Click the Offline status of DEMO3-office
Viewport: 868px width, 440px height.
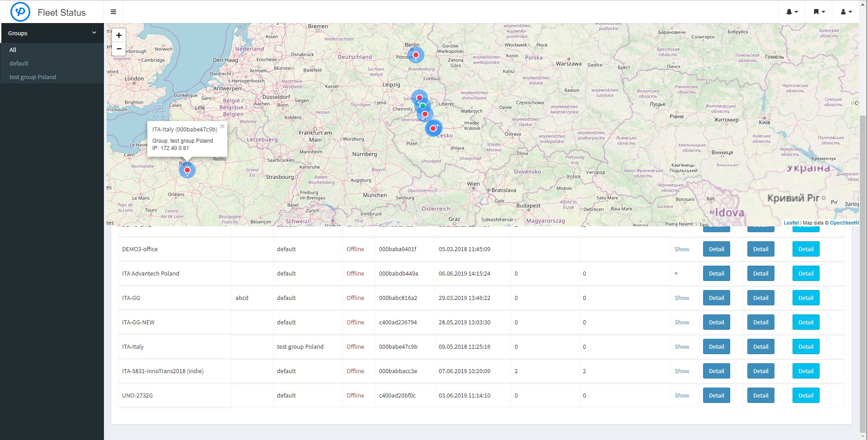[355, 249]
